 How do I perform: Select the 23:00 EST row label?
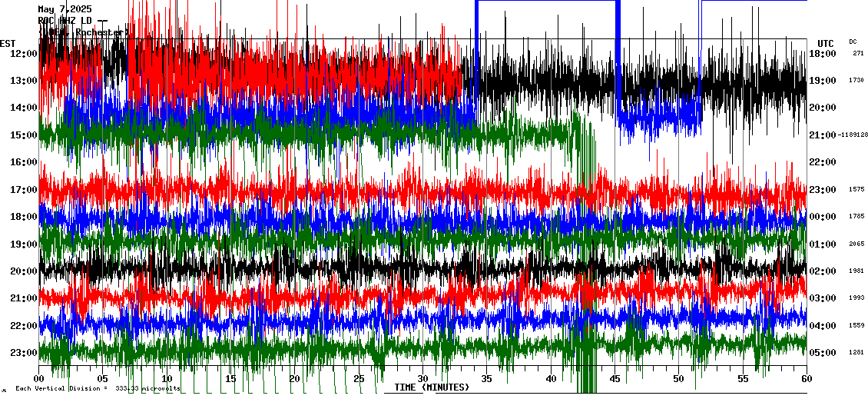pos(23,353)
